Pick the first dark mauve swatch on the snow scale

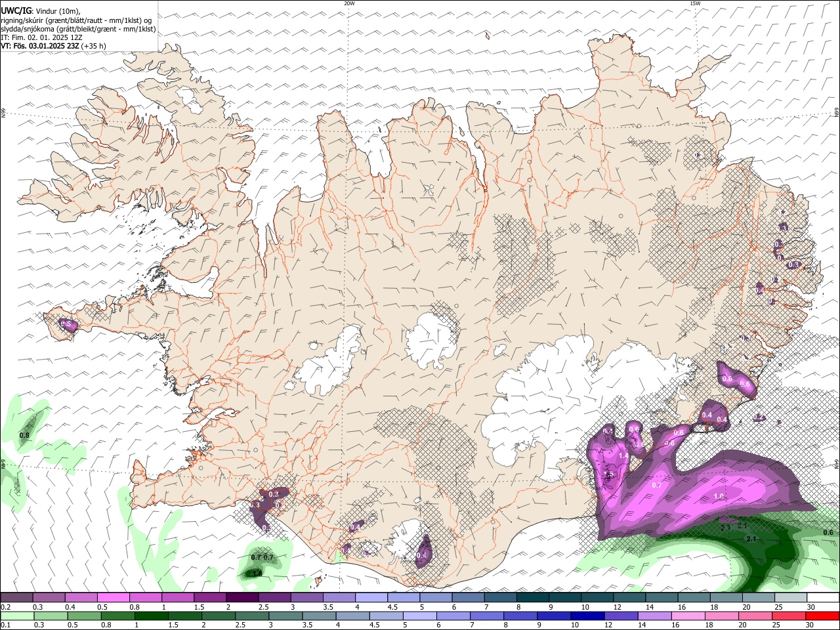point(16,597)
